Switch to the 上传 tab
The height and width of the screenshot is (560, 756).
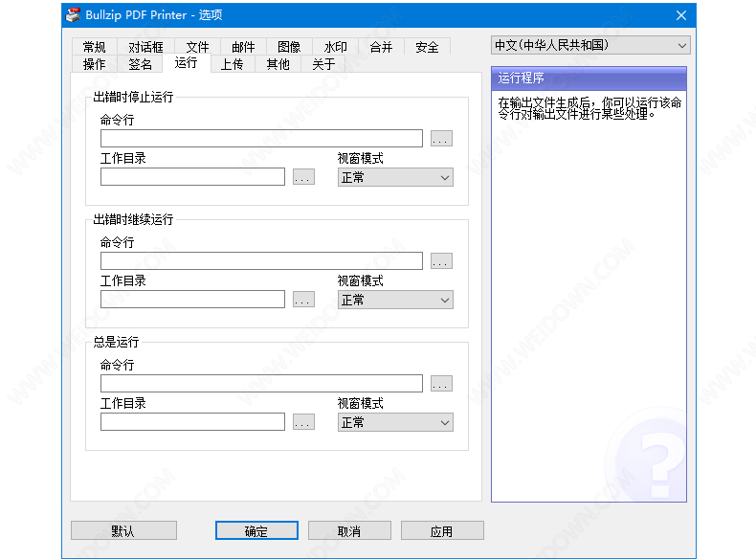point(232,64)
